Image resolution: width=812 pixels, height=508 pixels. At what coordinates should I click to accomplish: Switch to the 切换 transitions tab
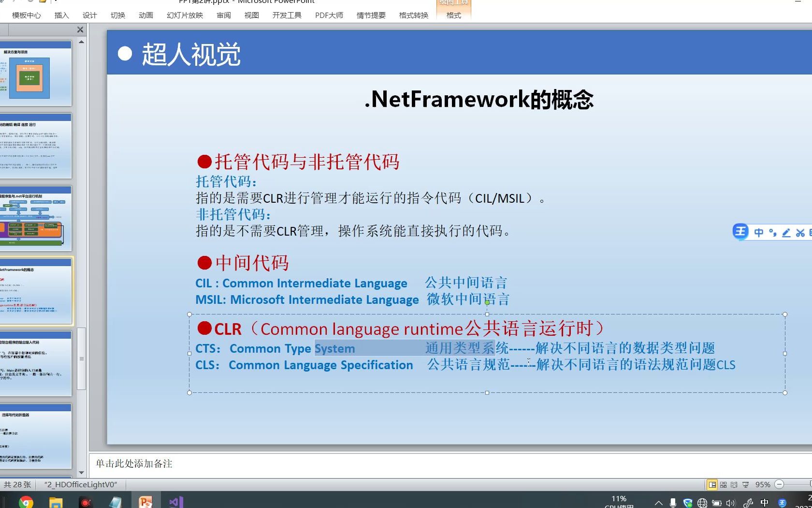coord(117,15)
